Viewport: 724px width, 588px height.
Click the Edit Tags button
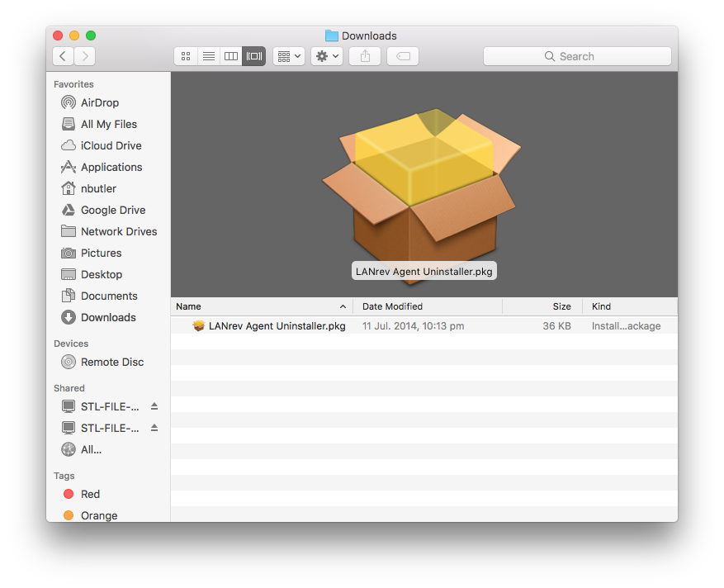click(403, 56)
